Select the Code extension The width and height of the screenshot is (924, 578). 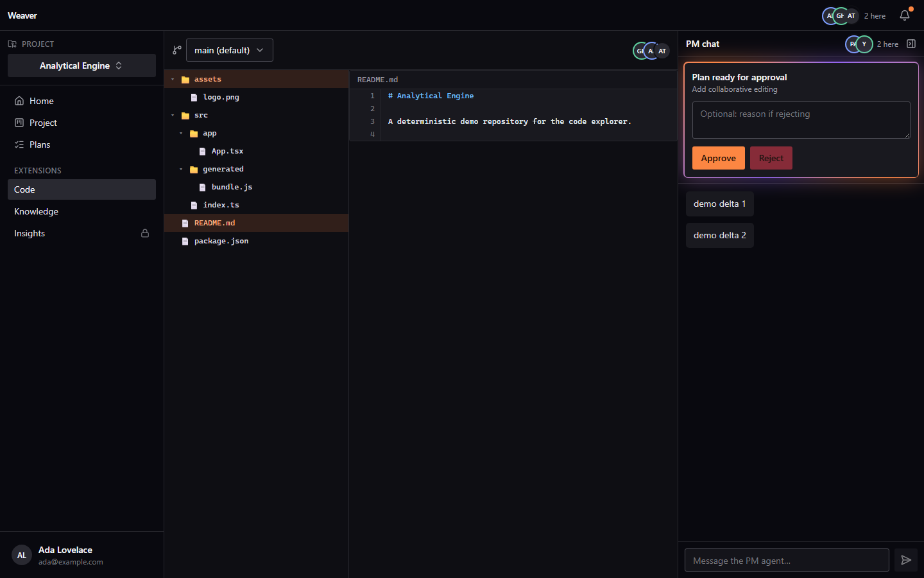[81, 189]
